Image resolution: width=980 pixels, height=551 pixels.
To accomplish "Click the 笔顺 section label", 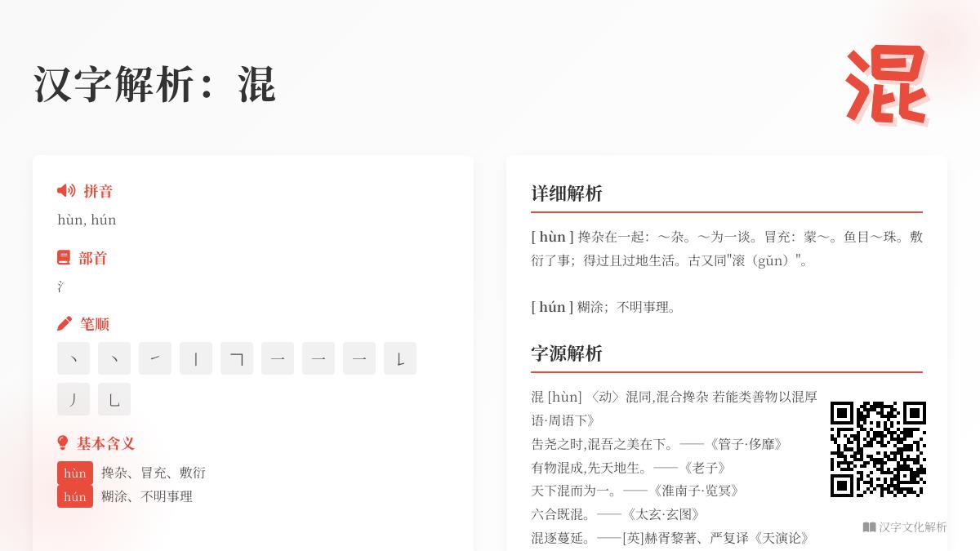I will pyautogui.click(x=95, y=324).
